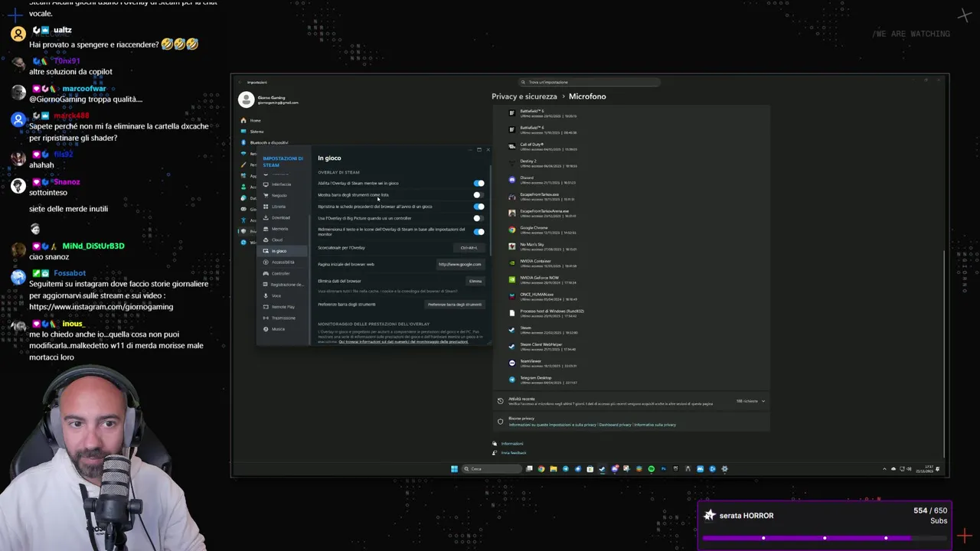Screen dimensions: 980x551
Task: Open the Instagram giornogaming link in chat
Action: click(101, 307)
